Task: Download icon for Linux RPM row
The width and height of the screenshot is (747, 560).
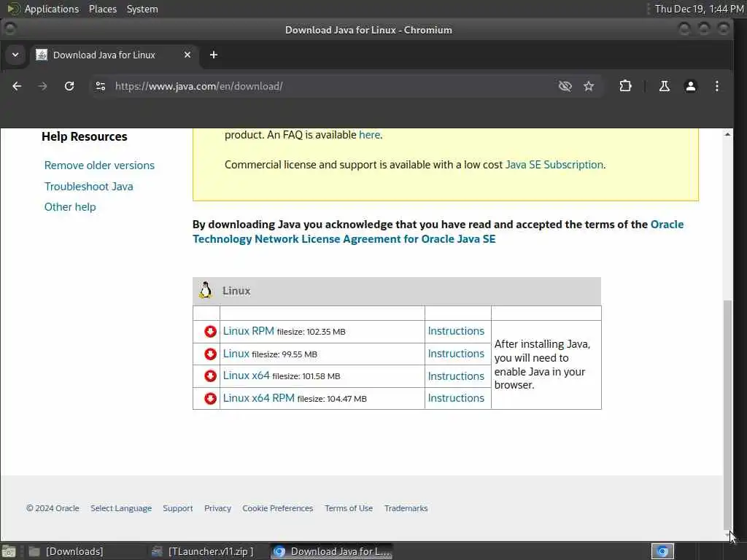Action: [210, 332]
